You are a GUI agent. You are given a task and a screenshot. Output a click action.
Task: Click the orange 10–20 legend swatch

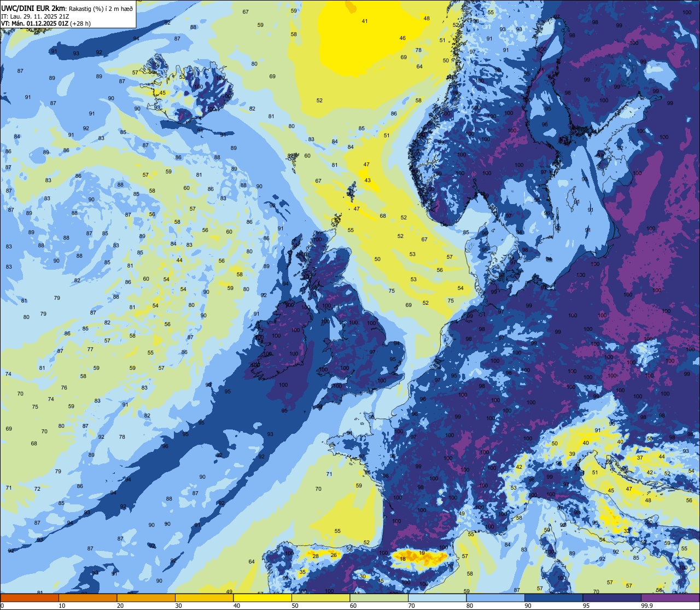(x=87, y=597)
